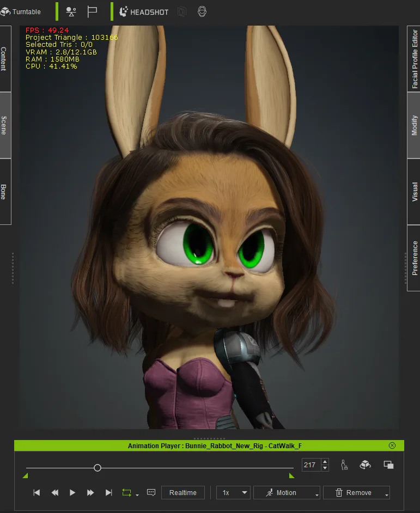Click the right panel dotted grip handle
420x513 pixels.
pos(405,268)
